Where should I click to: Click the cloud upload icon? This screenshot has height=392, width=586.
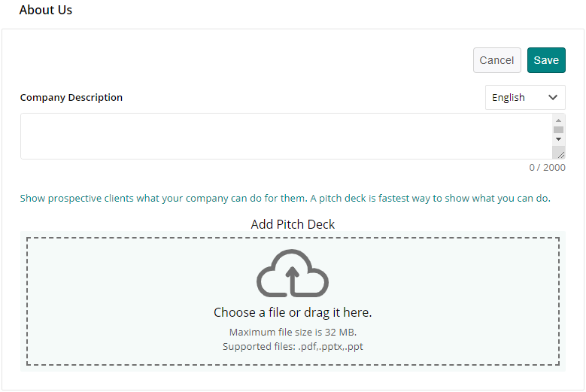click(293, 272)
